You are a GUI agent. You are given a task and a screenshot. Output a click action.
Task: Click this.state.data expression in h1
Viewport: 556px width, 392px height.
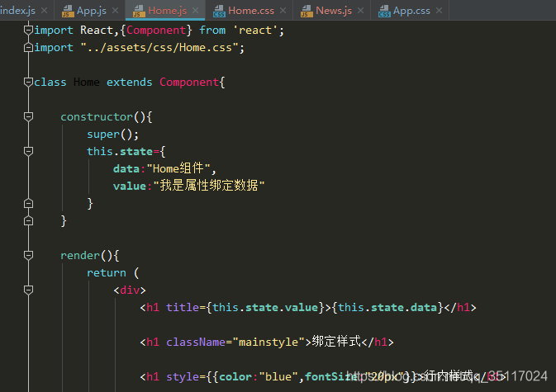click(x=387, y=307)
